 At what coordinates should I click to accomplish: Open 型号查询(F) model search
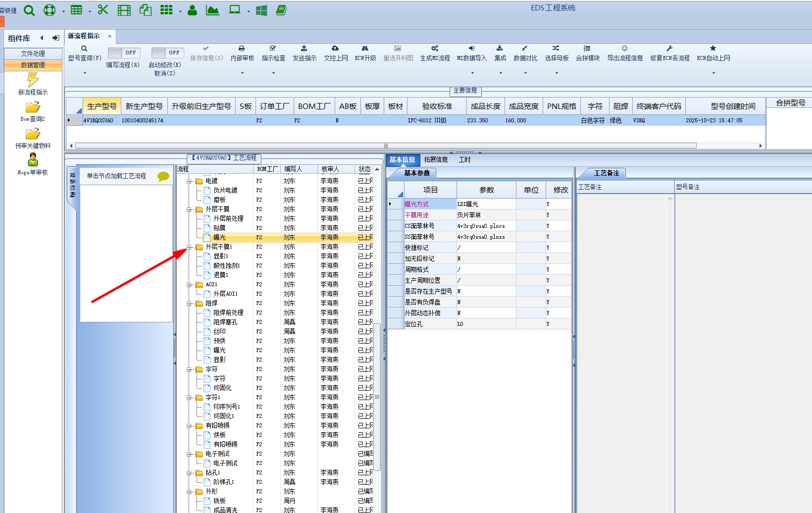tap(85, 53)
